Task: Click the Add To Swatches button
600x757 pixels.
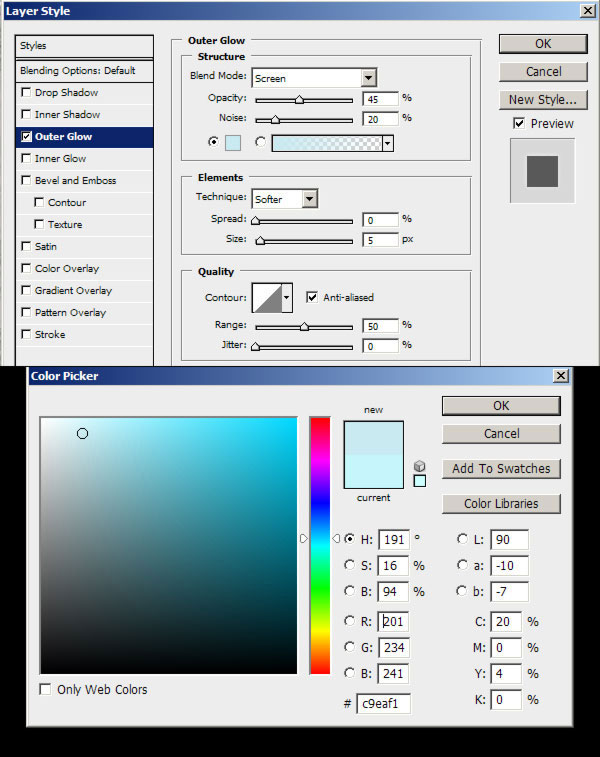Action: tap(501, 468)
